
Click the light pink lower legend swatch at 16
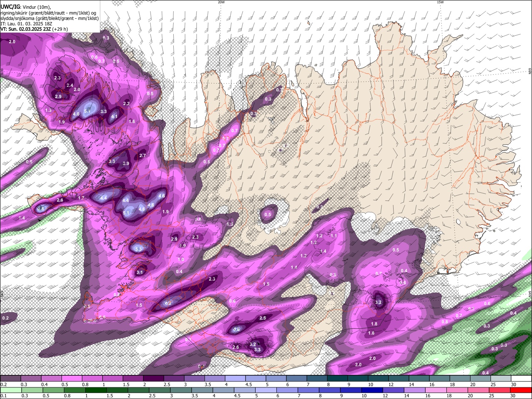tap(436, 390)
